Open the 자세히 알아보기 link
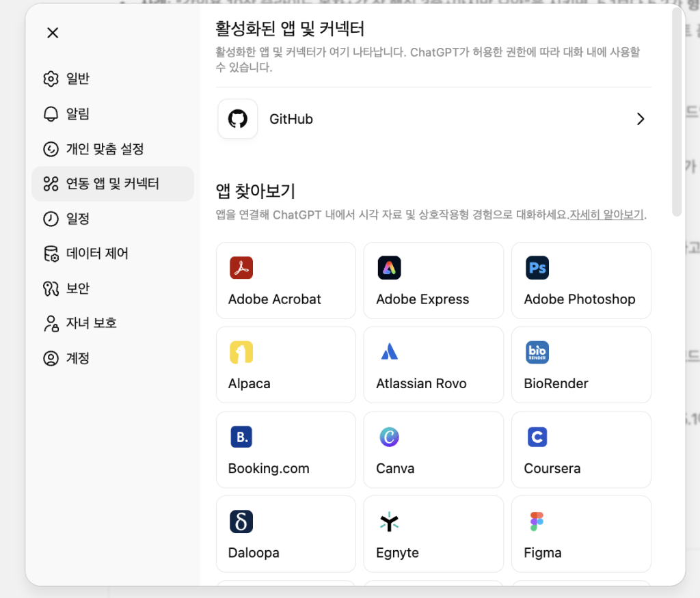Viewport: 700px width, 598px height. (607, 215)
